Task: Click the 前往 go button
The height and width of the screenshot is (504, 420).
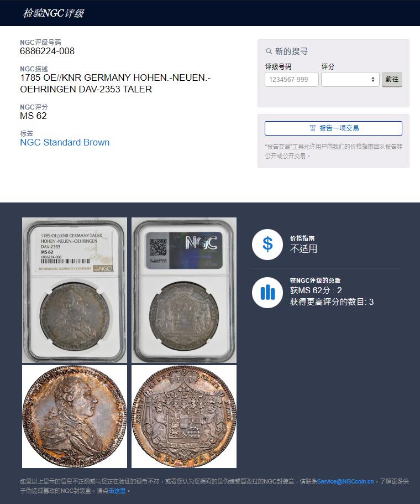Action: [392, 80]
